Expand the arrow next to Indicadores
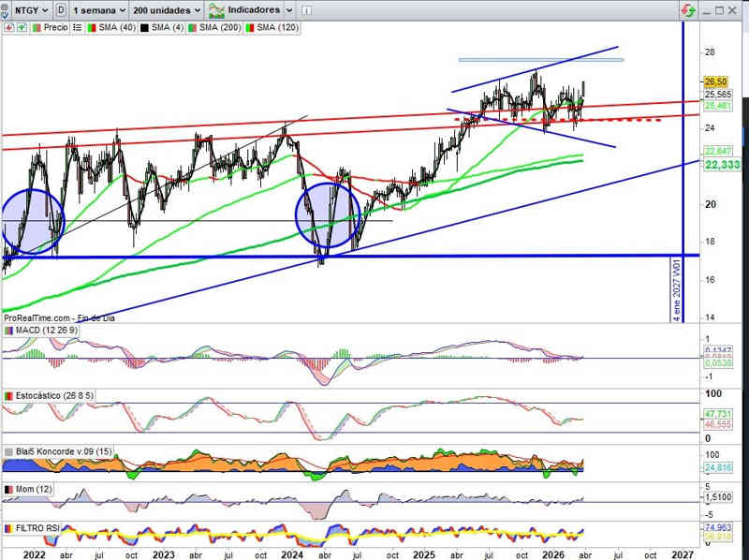Viewport: 749px width, 560px height. click(x=289, y=10)
